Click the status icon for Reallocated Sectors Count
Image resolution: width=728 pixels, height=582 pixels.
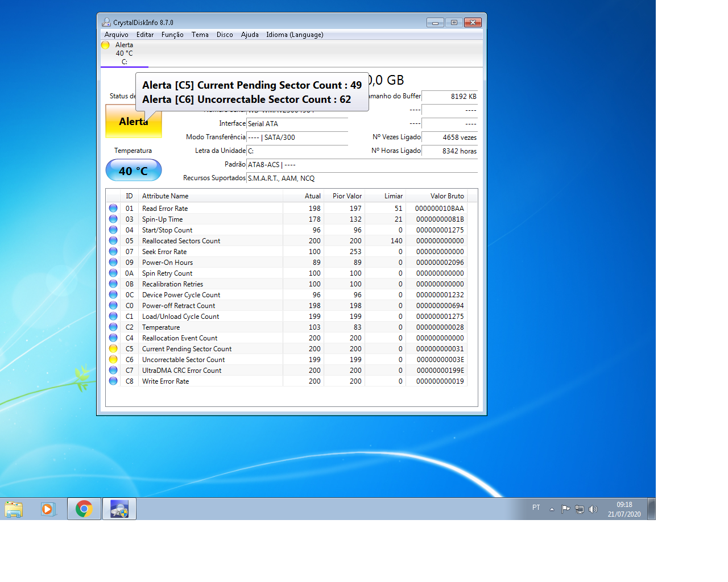[x=113, y=240]
